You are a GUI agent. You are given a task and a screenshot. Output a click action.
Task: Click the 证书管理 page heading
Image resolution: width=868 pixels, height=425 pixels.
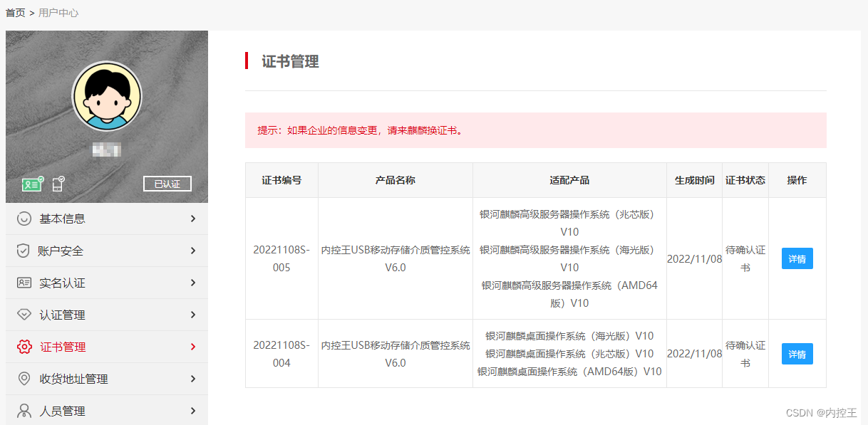click(290, 61)
